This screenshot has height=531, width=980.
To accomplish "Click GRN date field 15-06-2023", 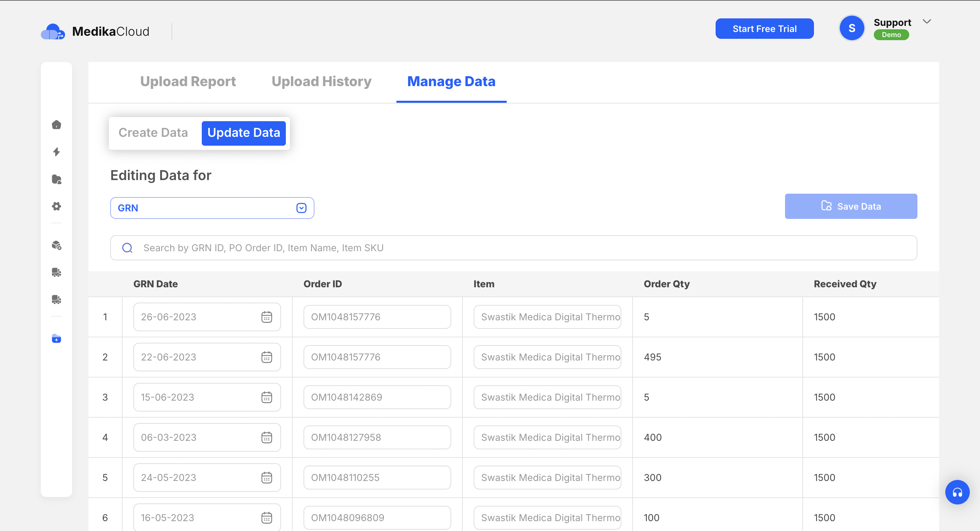I will (207, 397).
